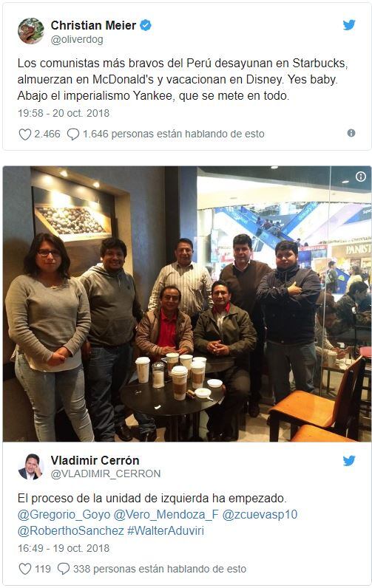Viewport: 372px width, 588px height.
Task: Open the @oliverdog handle link
Action: coord(77,39)
